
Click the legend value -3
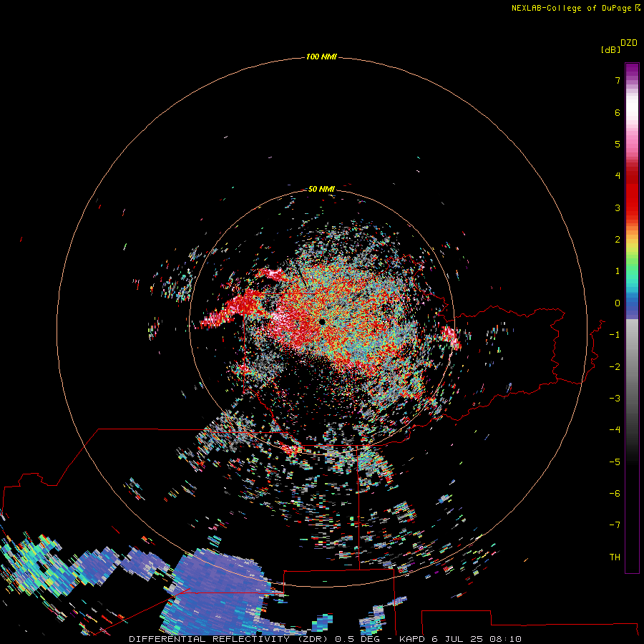point(615,399)
